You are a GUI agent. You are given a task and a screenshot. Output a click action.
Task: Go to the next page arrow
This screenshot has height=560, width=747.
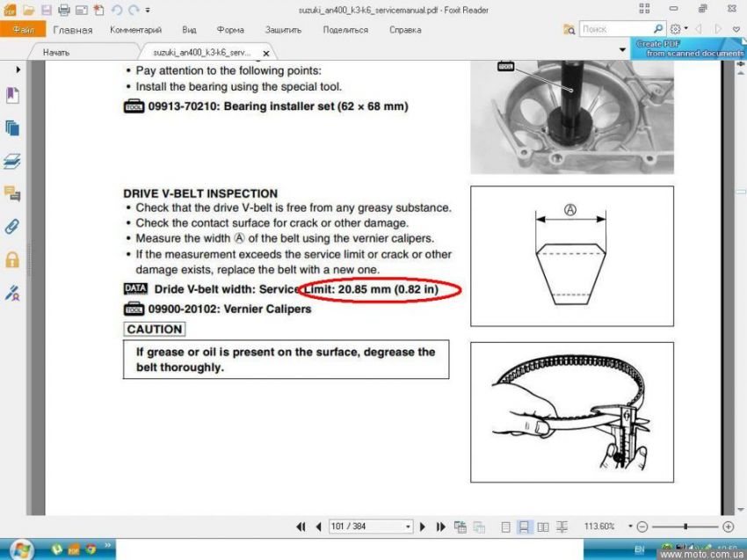pyautogui.click(x=422, y=527)
